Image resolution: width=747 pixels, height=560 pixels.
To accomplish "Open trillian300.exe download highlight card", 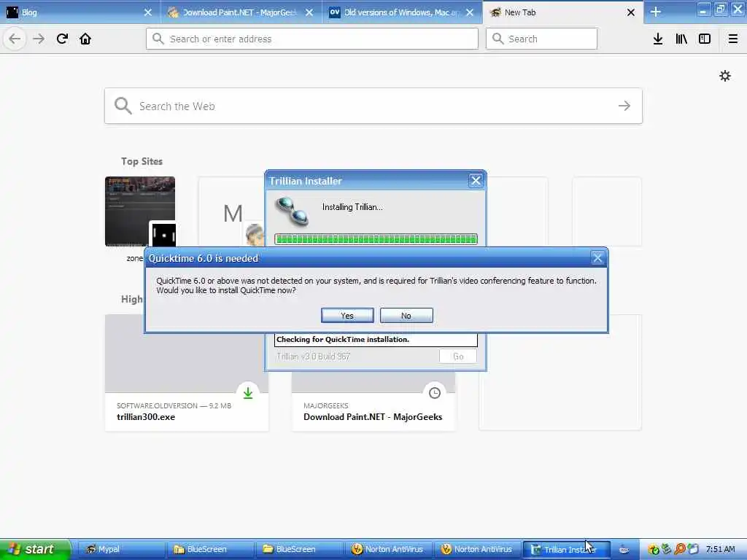I will coord(186,373).
